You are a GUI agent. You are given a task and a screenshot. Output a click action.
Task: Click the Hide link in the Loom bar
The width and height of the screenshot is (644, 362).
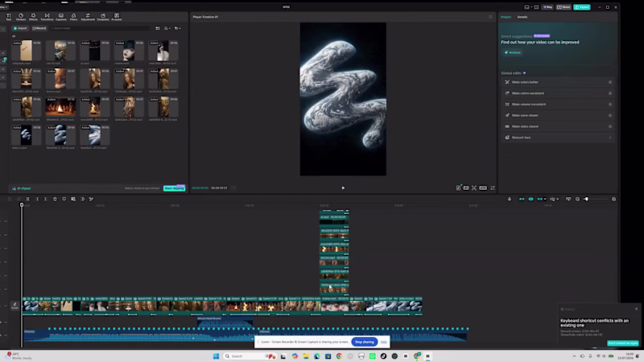tap(384, 342)
